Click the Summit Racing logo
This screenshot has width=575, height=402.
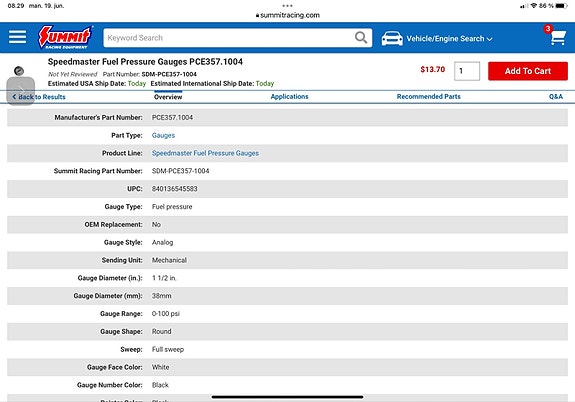(x=65, y=37)
